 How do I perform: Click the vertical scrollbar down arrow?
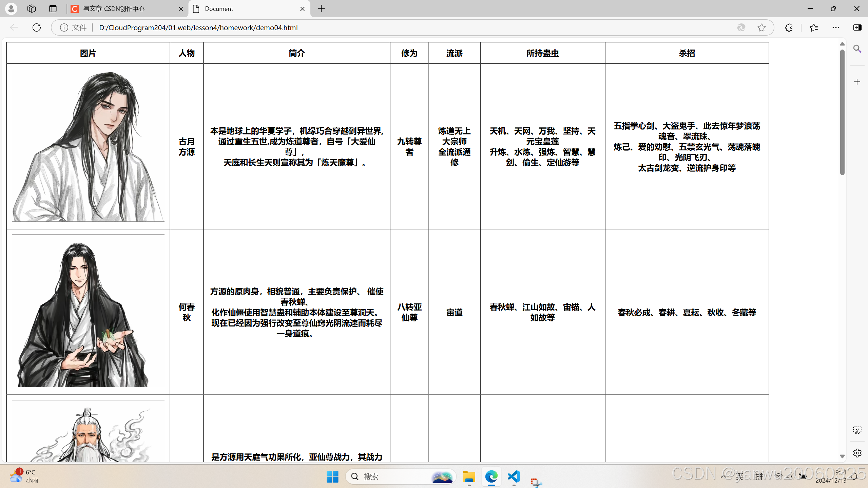(x=842, y=456)
